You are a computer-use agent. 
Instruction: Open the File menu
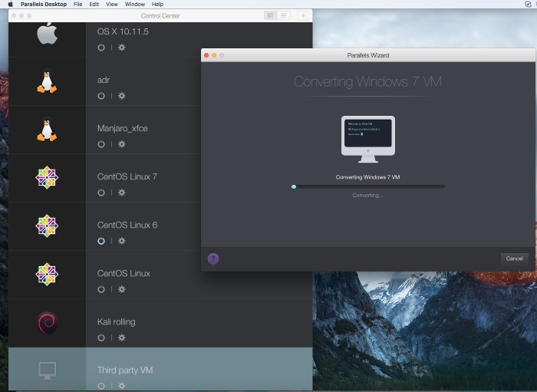coord(77,4)
